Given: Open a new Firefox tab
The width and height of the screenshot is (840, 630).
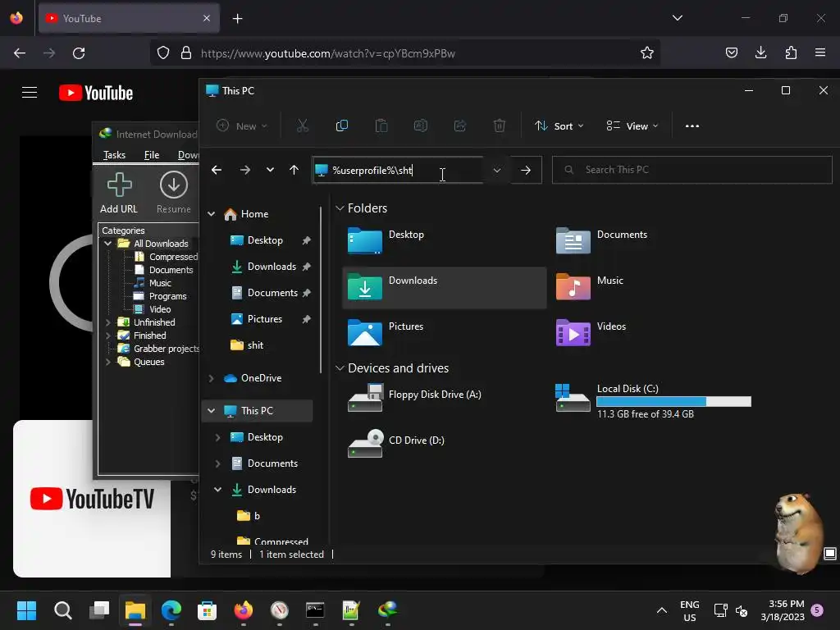Looking at the screenshot, I should click(x=237, y=19).
